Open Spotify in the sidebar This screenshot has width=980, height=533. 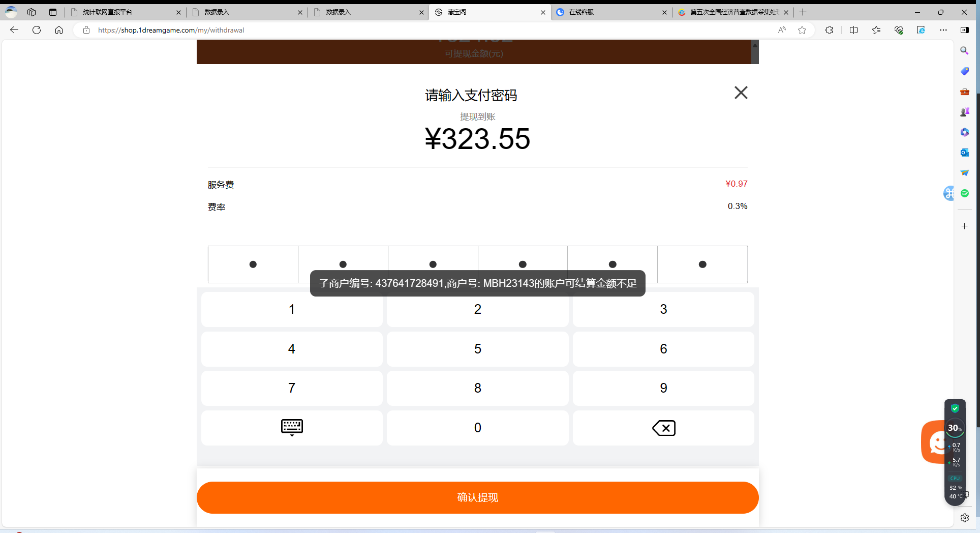964,193
